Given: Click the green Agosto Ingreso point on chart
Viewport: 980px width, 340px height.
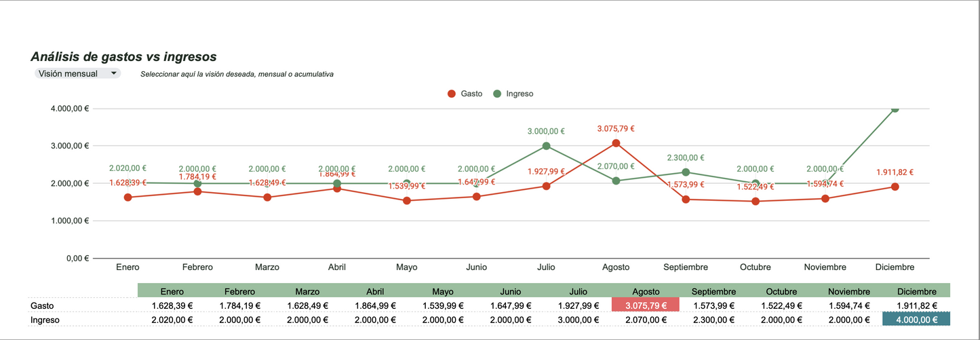Looking at the screenshot, I should (x=616, y=181).
